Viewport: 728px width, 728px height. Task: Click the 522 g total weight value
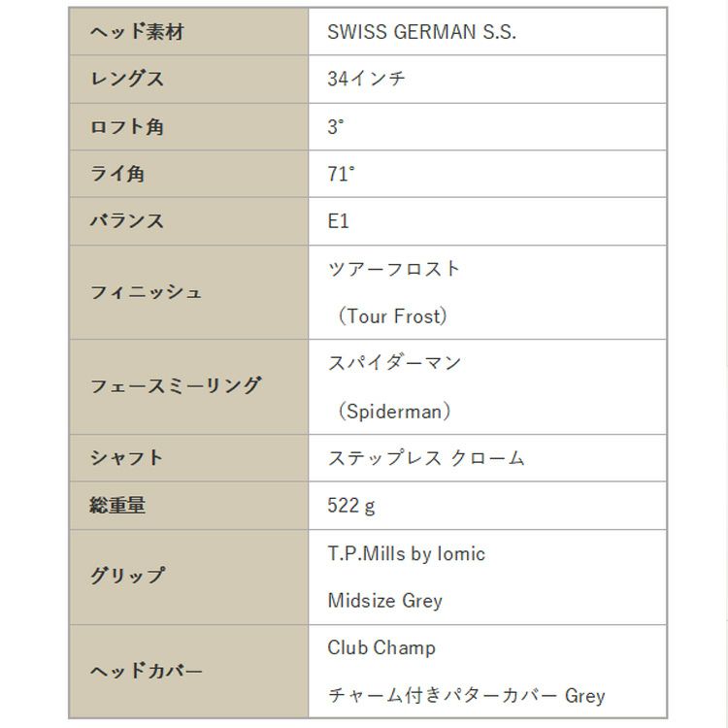tap(351, 506)
